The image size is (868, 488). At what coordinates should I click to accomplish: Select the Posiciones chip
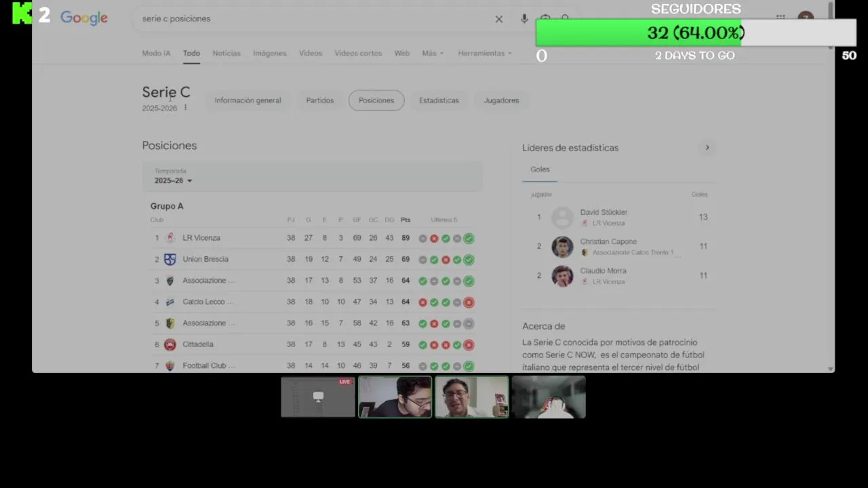pyautogui.click(x=376, y=100)
